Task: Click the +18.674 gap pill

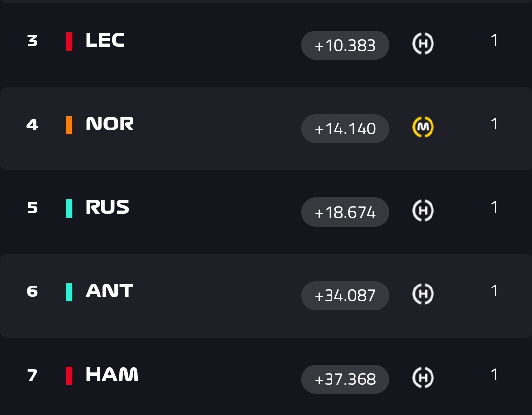Action: [345, 212]
